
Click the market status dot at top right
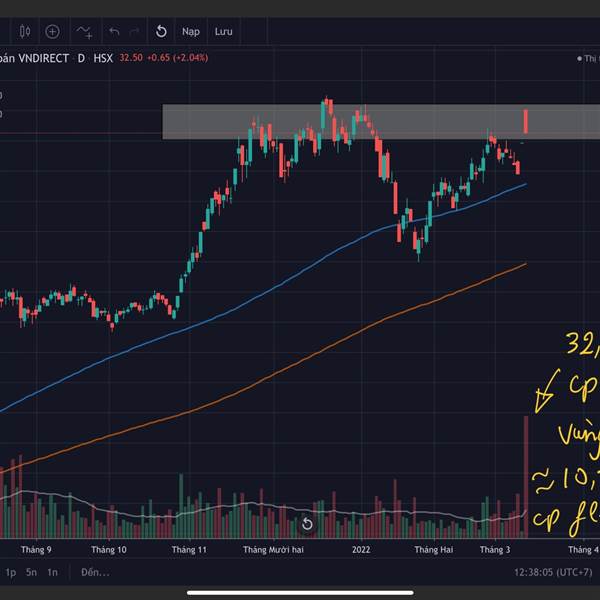click(579, 59)
